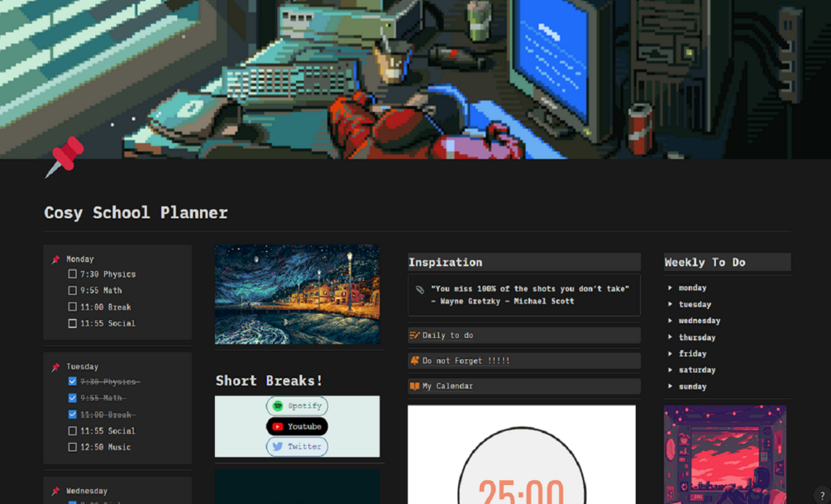Click the red sunset pixel art image
Viewport: 831px width, 504px height.
725,454
